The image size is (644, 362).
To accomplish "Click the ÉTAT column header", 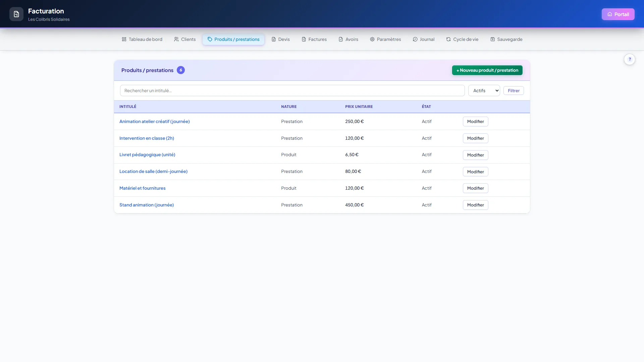I will tap(426, 107).
